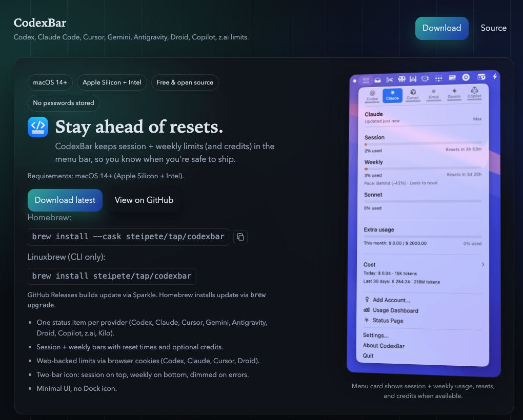The height and width of the screenshot is (420, 523).
Task: Select the Cursor provider tab in preview
Action: click(413, 95)
